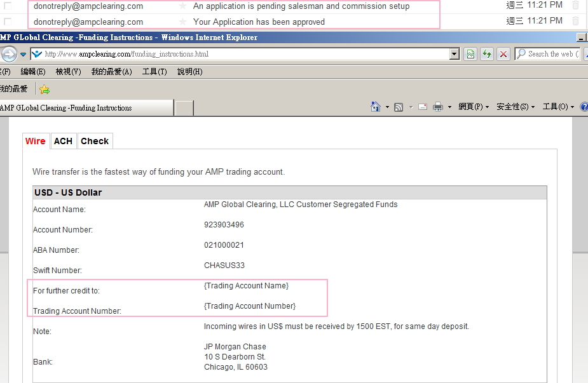Click the 'Incoming wires in US$' note text
Image resolution: width=588 pixels, height=383 pixels.
(336, 326)
